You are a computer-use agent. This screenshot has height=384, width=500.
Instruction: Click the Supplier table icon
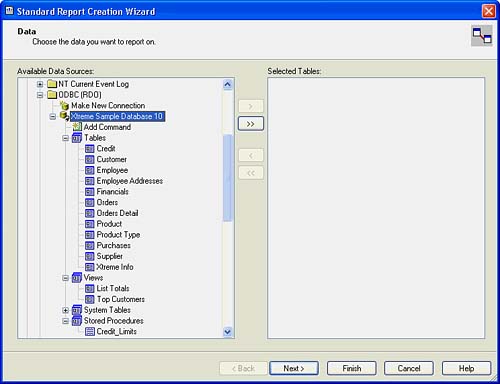(90, 256)
